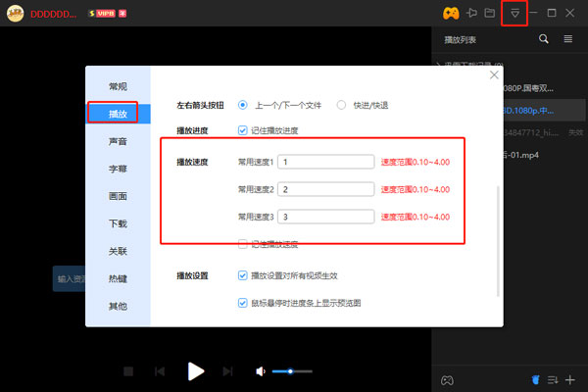Toggle 鼠标悬停时进度条上显示预览图 checkbox
588x392 pixels.
[243, 303]
